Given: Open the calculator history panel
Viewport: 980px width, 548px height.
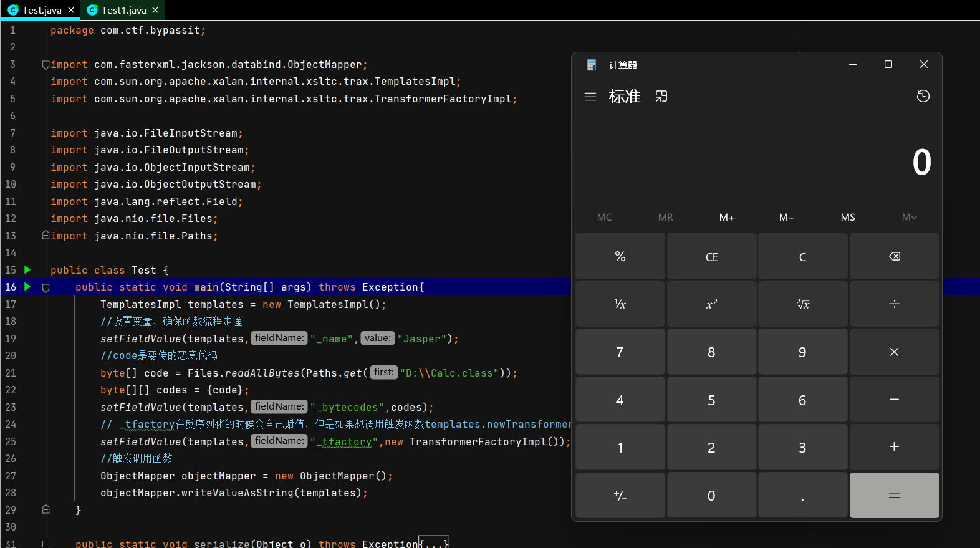Looking at the screenshot, I should pyautogui.click(x=923, y=96).
